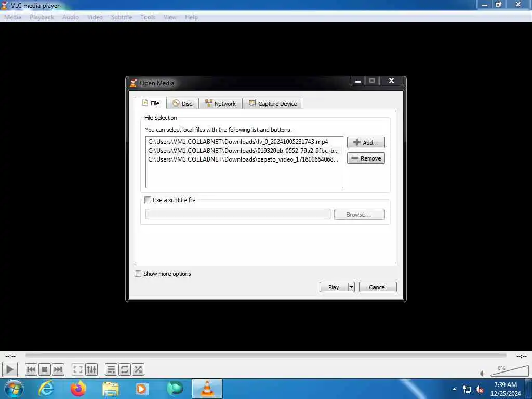Launch Firefox from taskbar
The width and height of the screenshot is (532, 399).
click(x=78, y=389)
